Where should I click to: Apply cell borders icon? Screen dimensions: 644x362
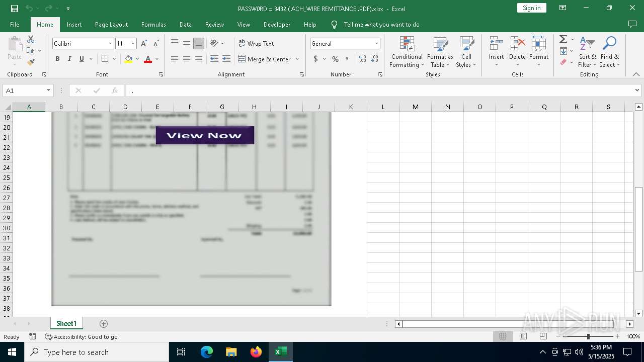pos(105,59)
